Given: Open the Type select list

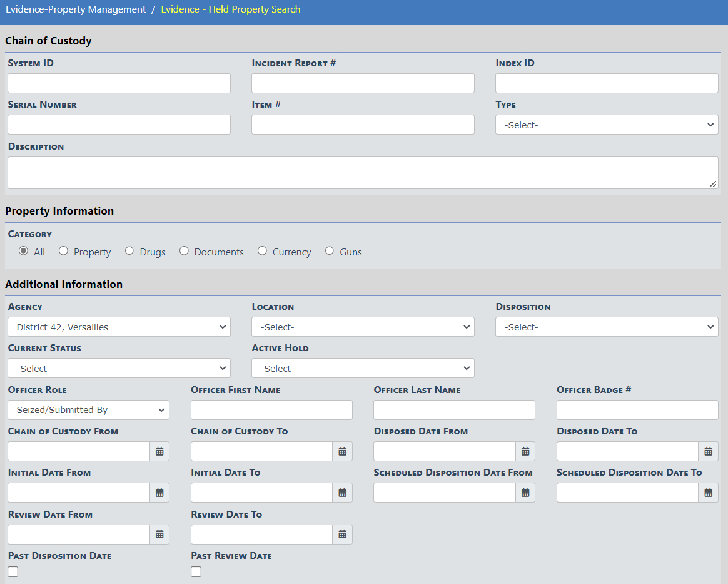Looking at the screenshot, I should tap(607, 125).
